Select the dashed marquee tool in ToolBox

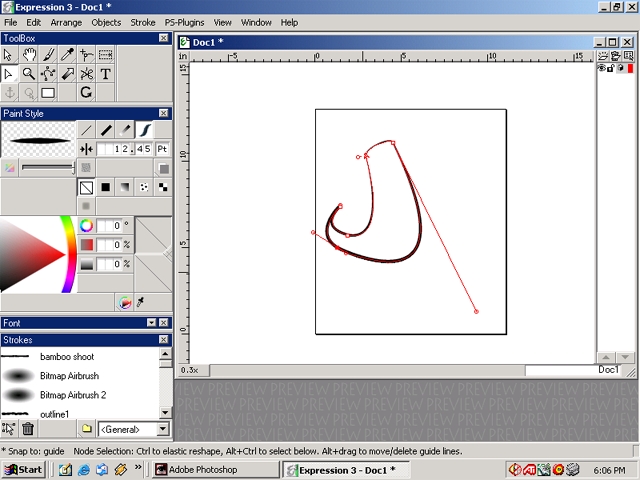tap(105, 54)
